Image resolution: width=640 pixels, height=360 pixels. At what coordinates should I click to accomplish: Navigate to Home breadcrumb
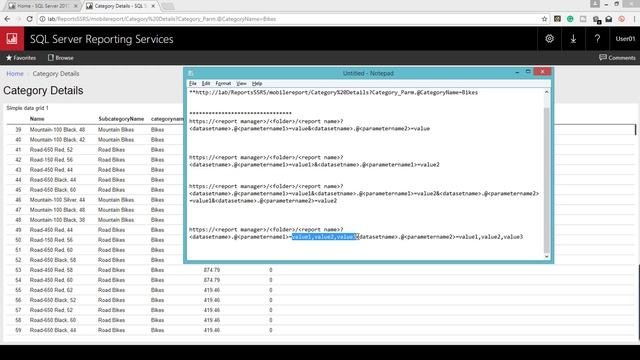15,74
